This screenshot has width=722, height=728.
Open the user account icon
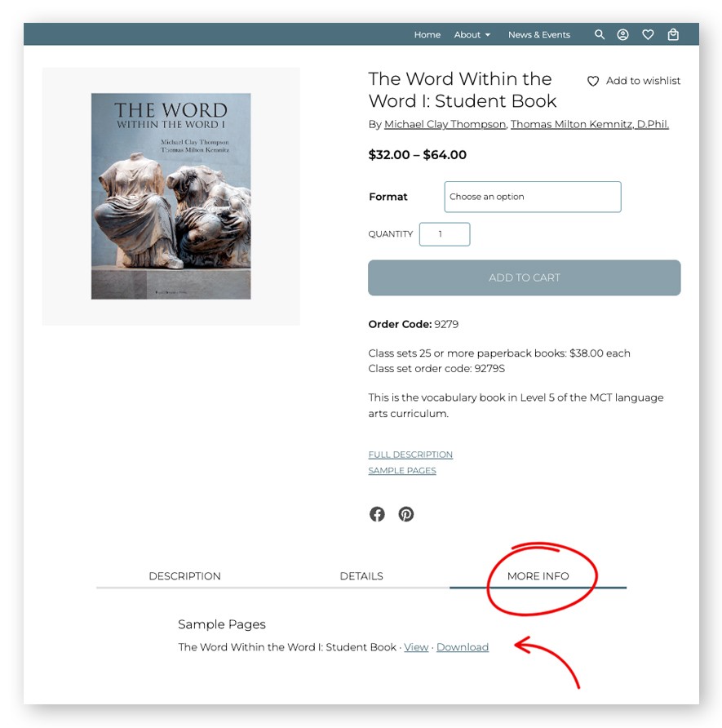pos(622,35)
